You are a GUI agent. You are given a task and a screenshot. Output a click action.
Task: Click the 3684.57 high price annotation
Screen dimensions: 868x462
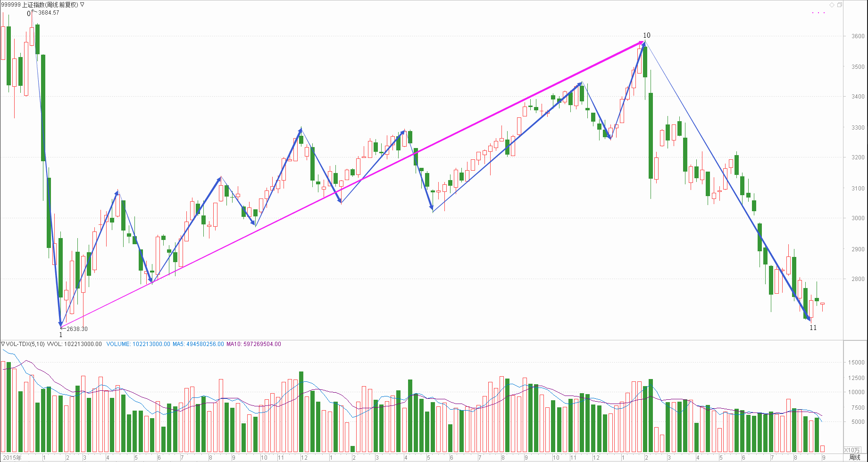coord(49,13)
